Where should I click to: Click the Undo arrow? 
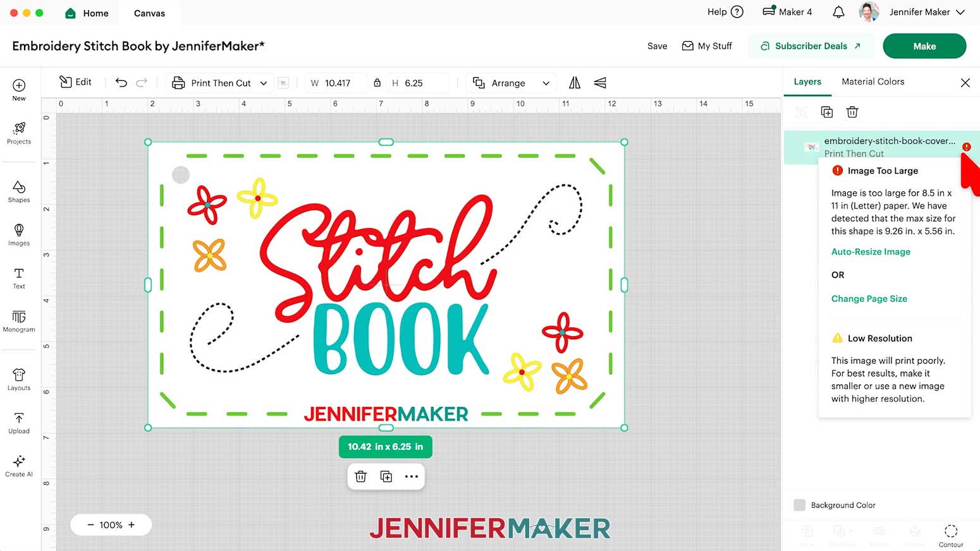121,83
